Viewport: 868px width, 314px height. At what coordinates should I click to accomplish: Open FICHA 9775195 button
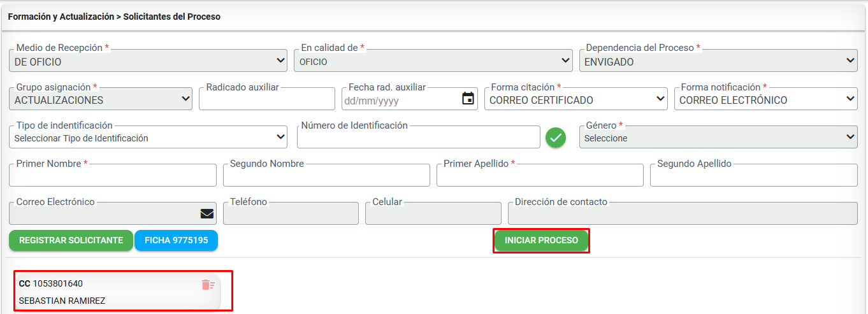pyautogui.click(x=177, y=241)
